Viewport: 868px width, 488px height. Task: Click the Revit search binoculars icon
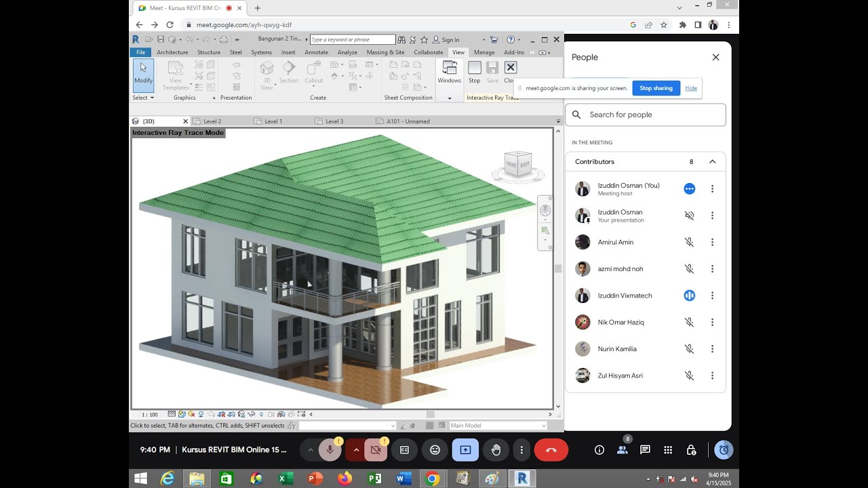click(x=401, y=39)
